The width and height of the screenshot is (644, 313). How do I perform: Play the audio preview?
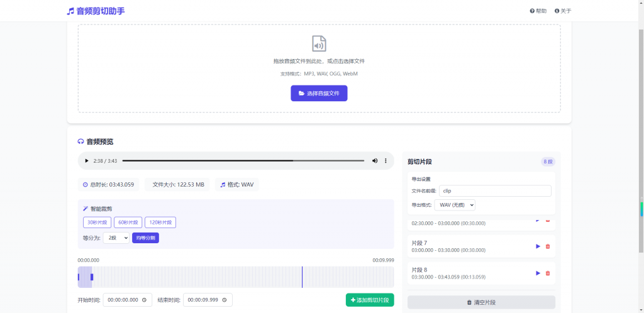click(x=86, y=161)
